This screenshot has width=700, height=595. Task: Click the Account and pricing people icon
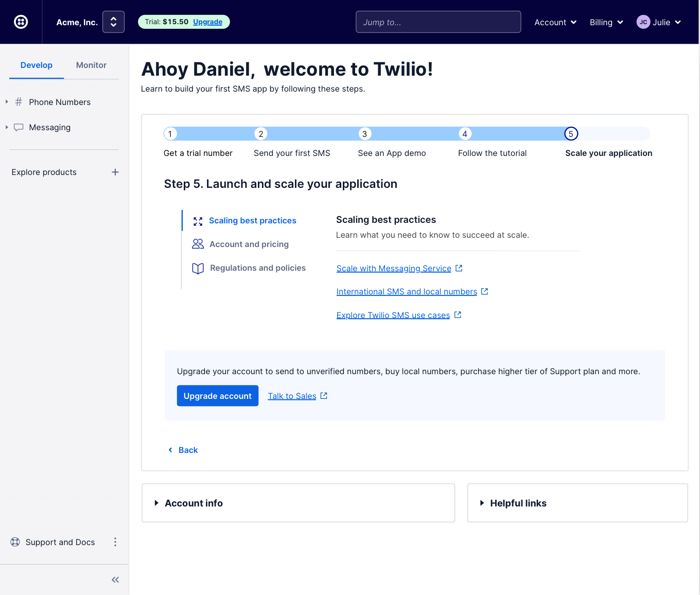pos(198,244)
